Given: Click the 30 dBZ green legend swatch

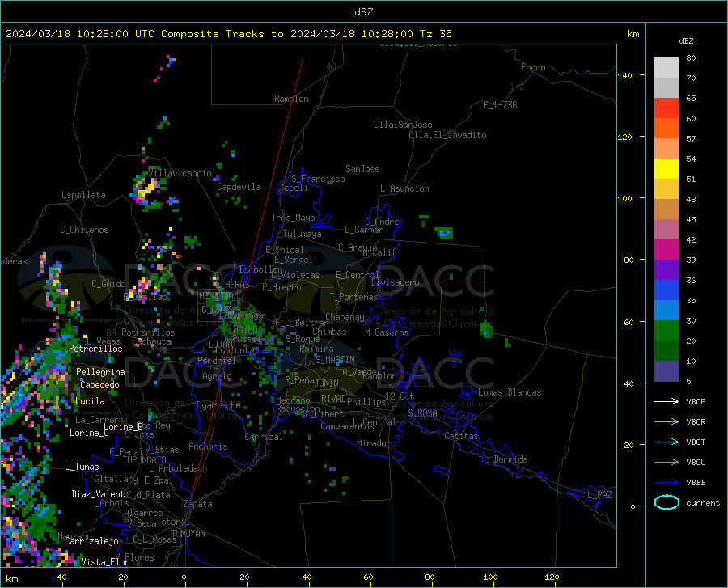Looking at the screenshot, I should (x=667, y=331).
